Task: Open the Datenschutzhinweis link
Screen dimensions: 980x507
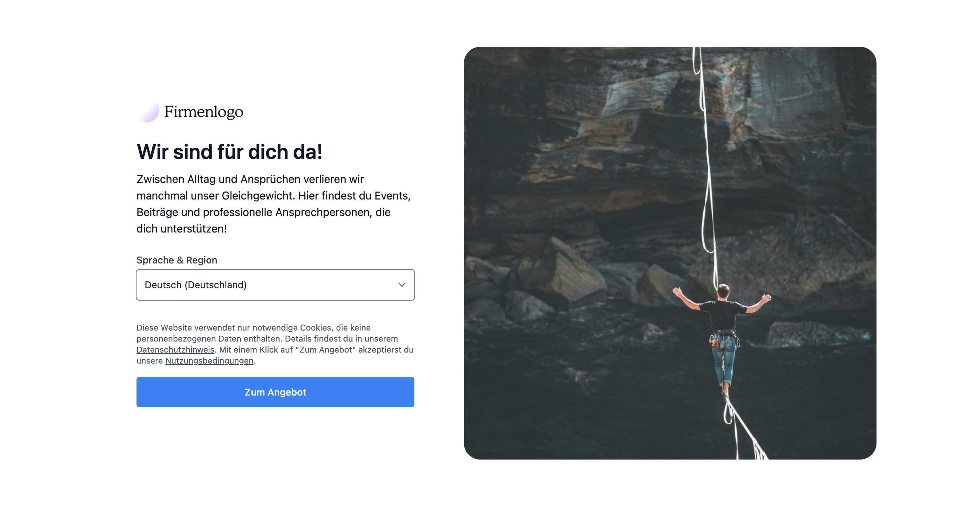Action: click(175, 349)
